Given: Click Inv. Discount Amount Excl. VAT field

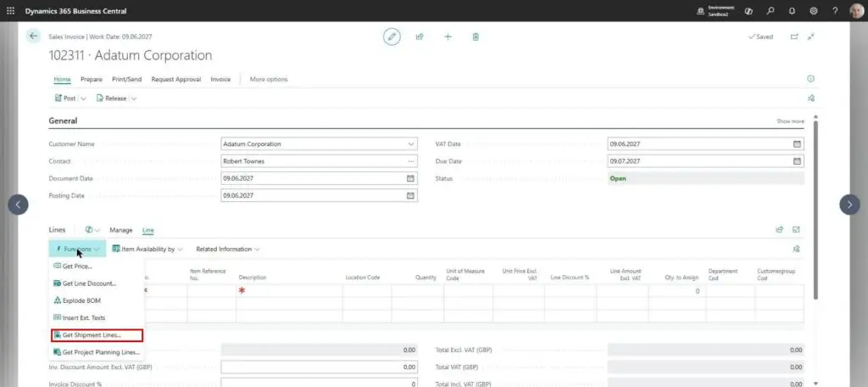Looking at the screenshot, I should [x=319, y=367].
